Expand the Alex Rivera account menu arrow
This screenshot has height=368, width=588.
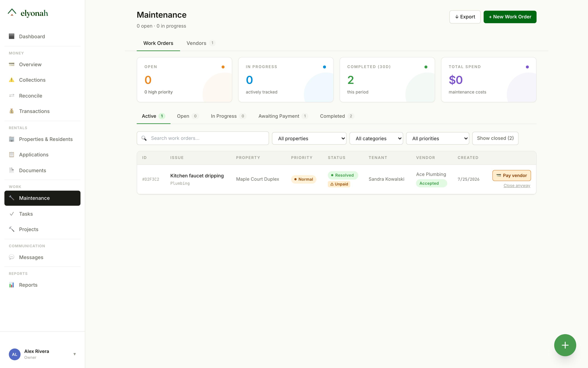pyautogui.click(x=75, y=354)
